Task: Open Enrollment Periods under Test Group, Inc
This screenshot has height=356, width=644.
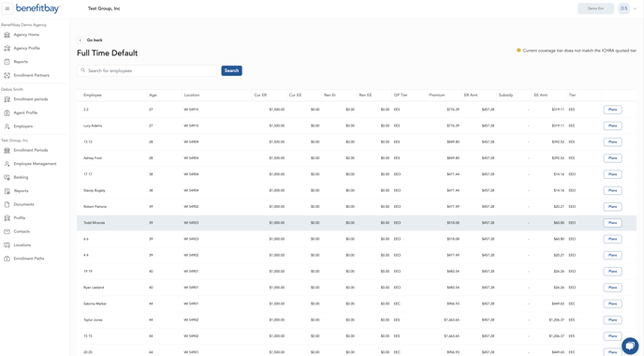Action: pos(31,150)
